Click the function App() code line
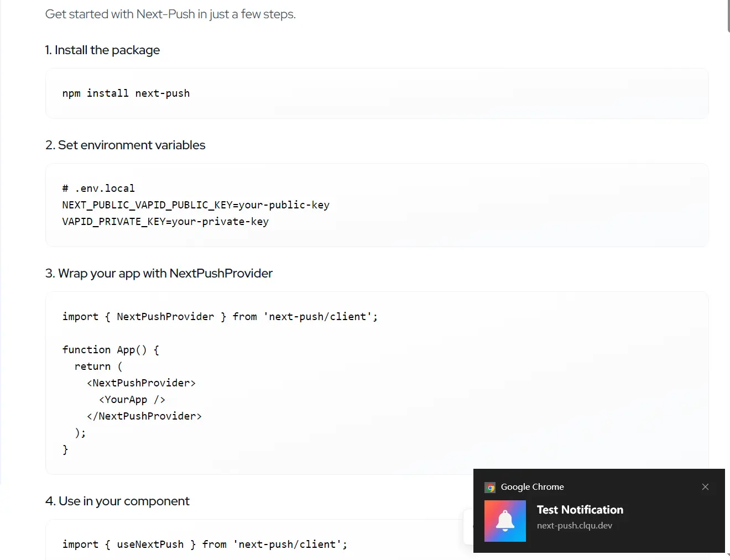This screenshot has height=560, width=730. coord(111,350)
